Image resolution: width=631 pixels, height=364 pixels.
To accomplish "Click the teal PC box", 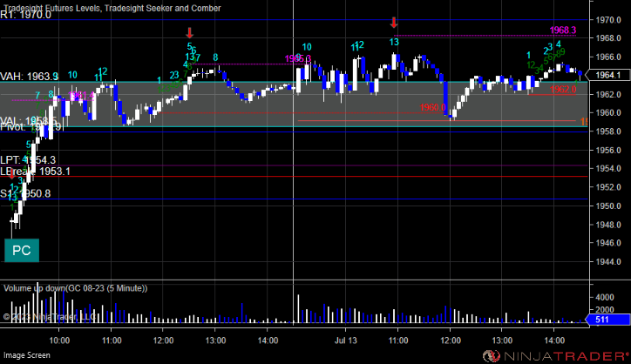I will tap(22, 250).
